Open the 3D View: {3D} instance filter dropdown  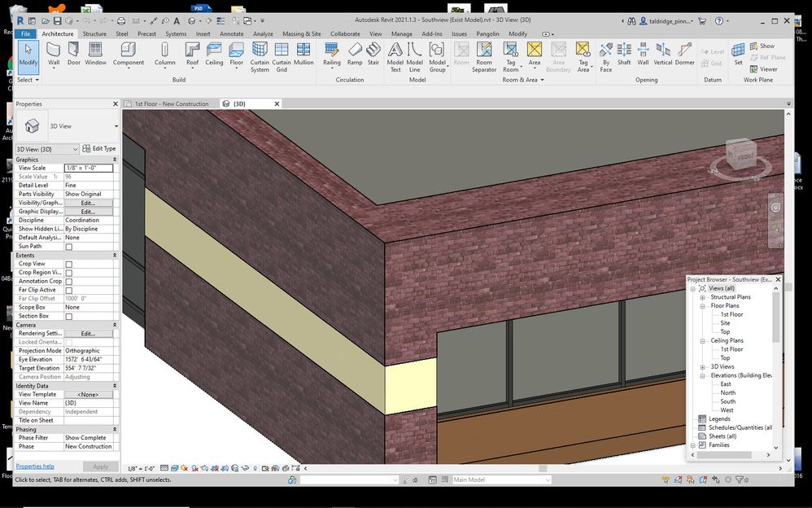click(x=47, y=149)
